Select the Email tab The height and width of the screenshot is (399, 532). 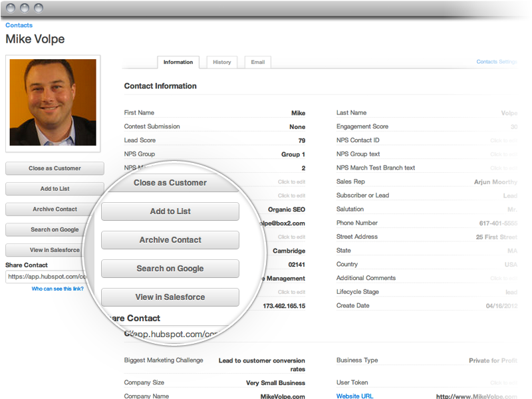(x=257, y=62)
